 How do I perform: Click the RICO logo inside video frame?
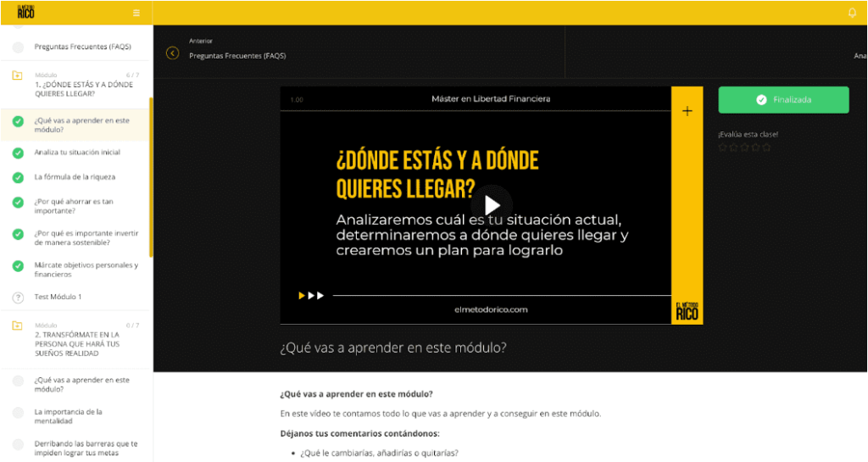(x=687, y=311)
